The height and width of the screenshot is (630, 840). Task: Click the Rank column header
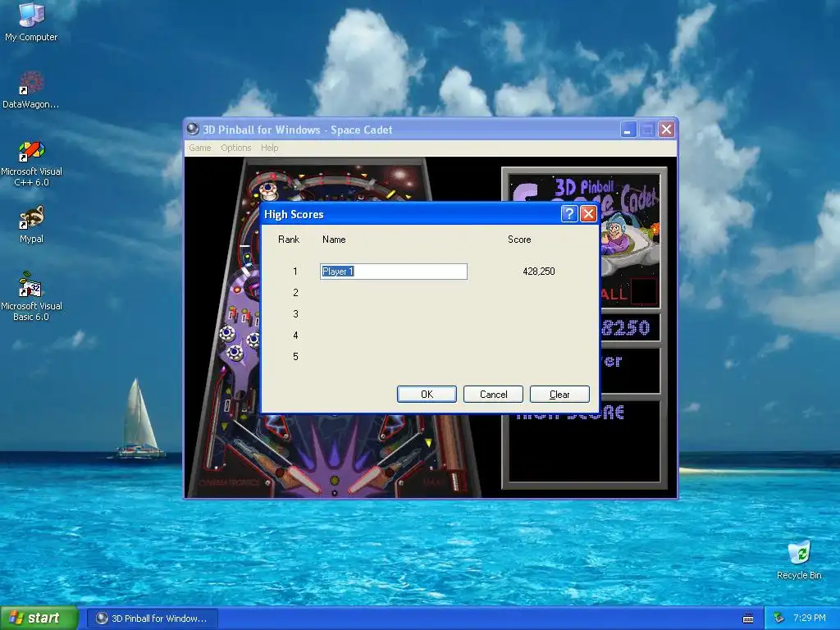289,240
